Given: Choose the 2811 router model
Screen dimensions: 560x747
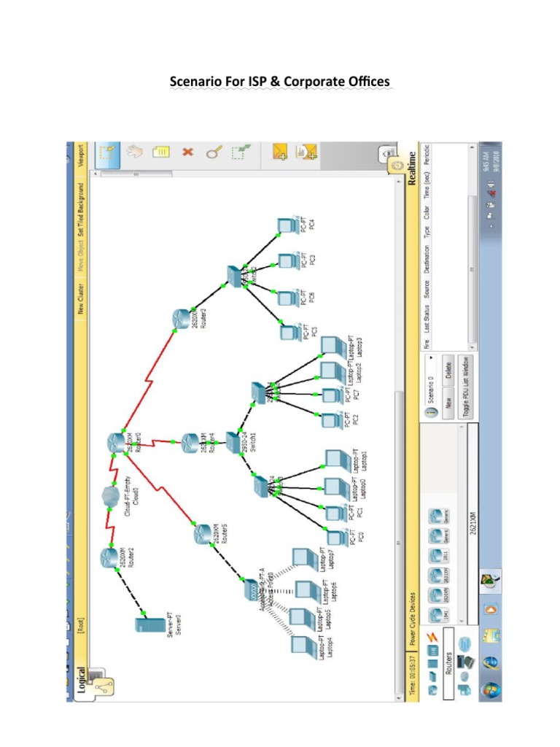Looking at the screenshot, I should click(438, 555).
